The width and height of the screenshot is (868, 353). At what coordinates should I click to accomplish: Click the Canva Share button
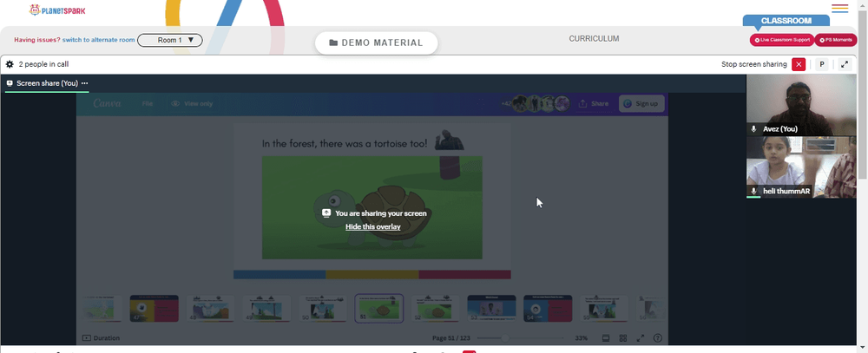[x=593, y=103]
